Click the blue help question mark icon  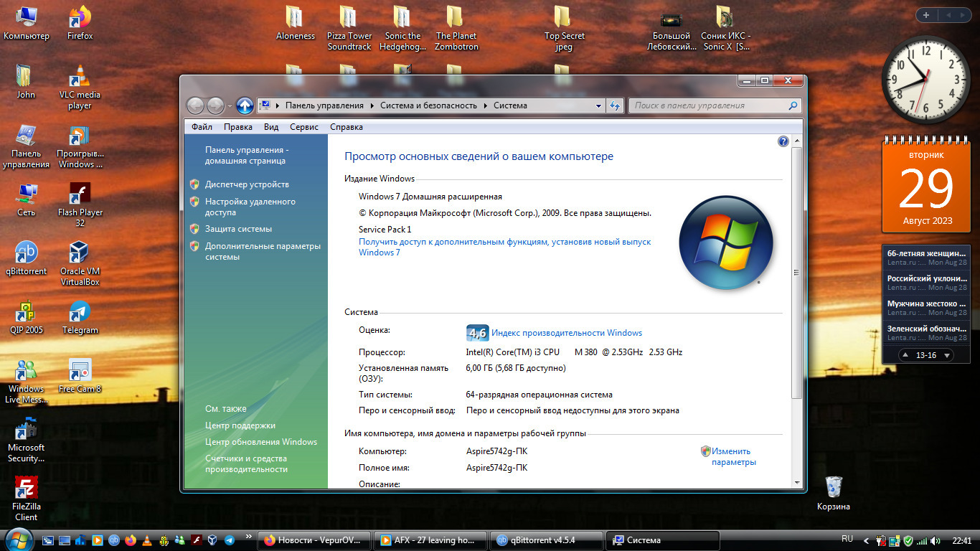click(x=783, y=141)
